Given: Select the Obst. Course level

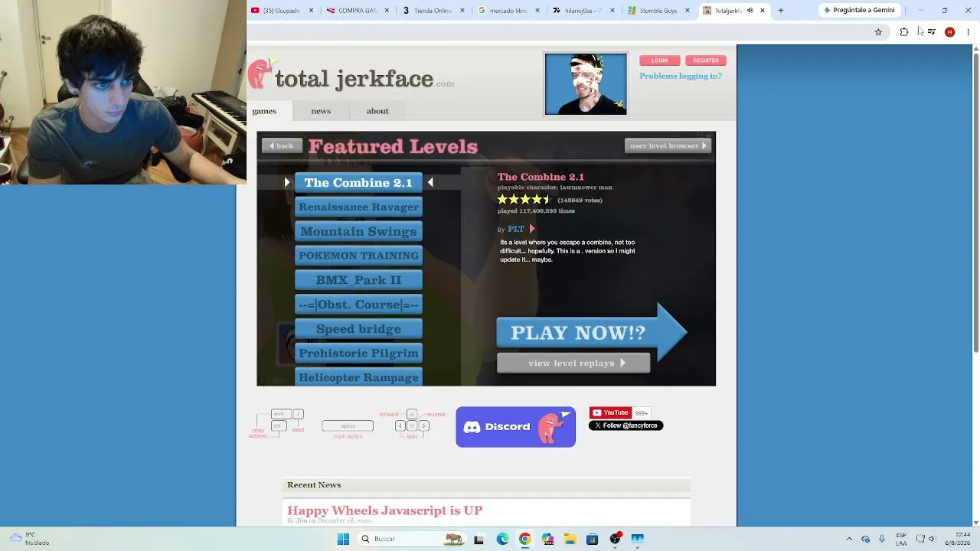Looking at the screenshot, I should pos(358,305).
